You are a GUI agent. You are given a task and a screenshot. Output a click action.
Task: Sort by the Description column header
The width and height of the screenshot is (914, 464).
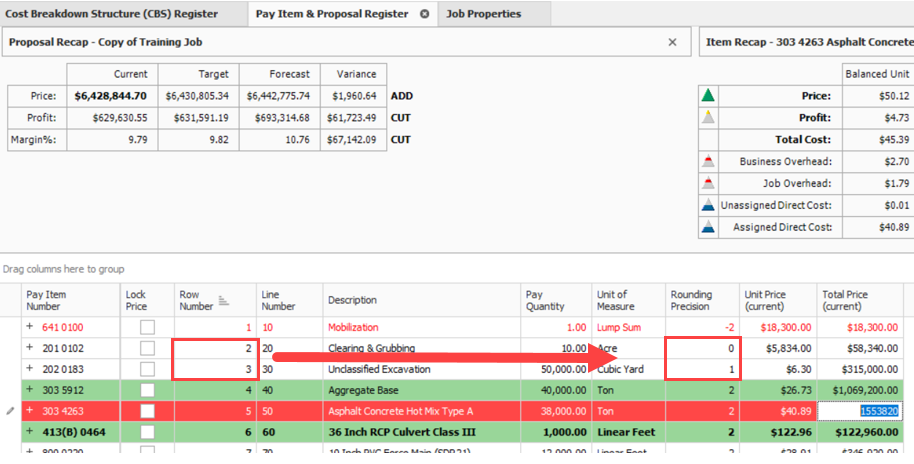[420, 300]
